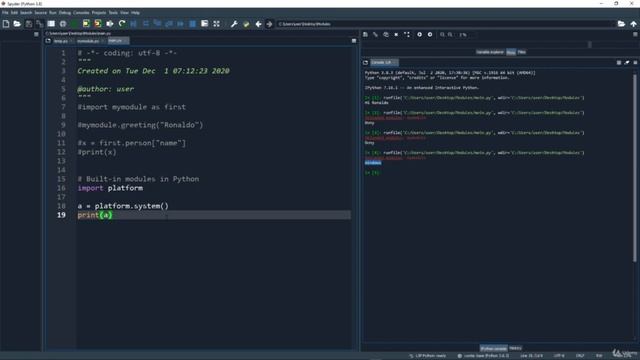Click the UTF-8 encoding status entry
640x360 pixels.
pos(559,356)
